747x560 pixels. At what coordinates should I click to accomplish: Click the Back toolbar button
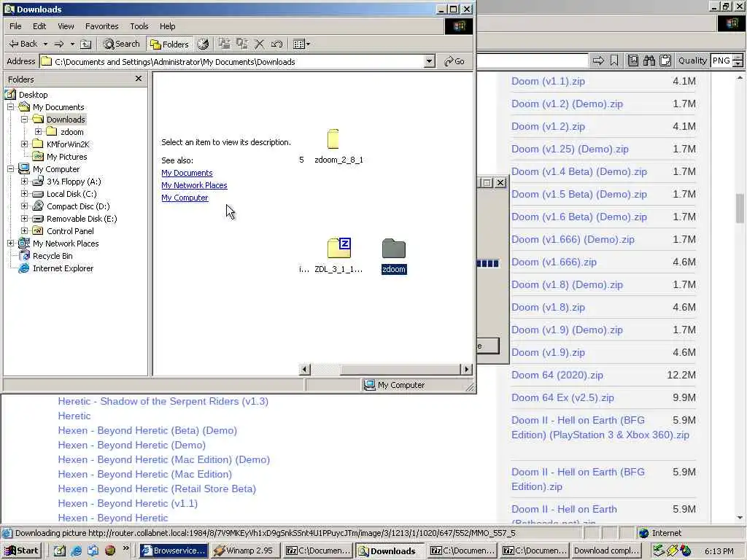(23, 44)
